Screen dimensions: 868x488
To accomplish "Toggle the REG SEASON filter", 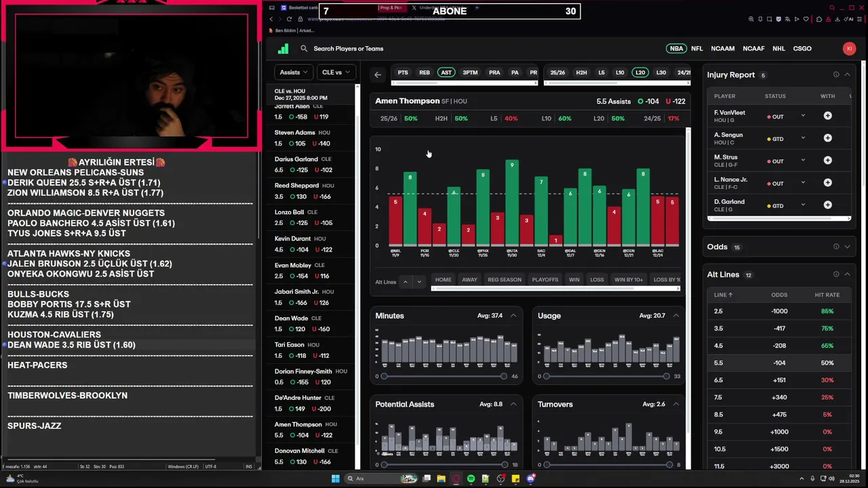I will [x=505, y=280].
